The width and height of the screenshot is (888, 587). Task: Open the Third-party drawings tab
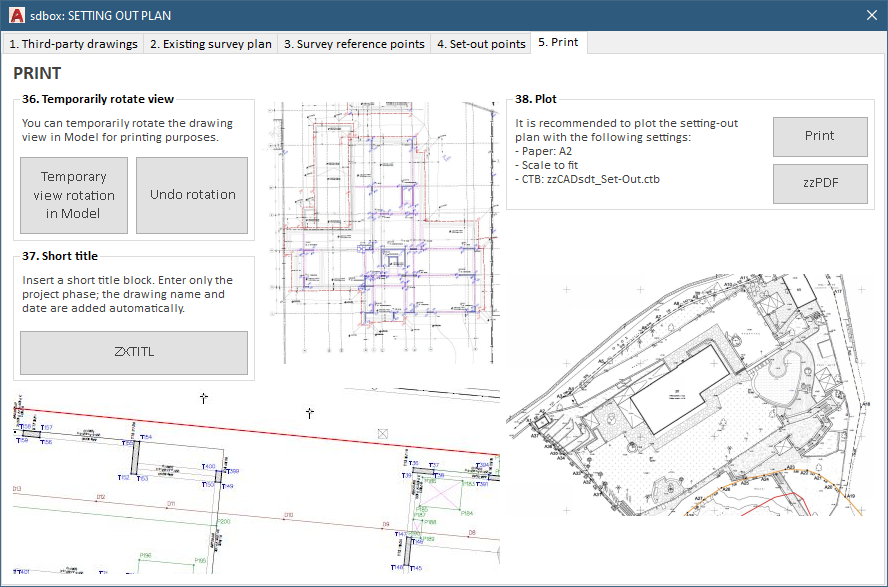73,44
